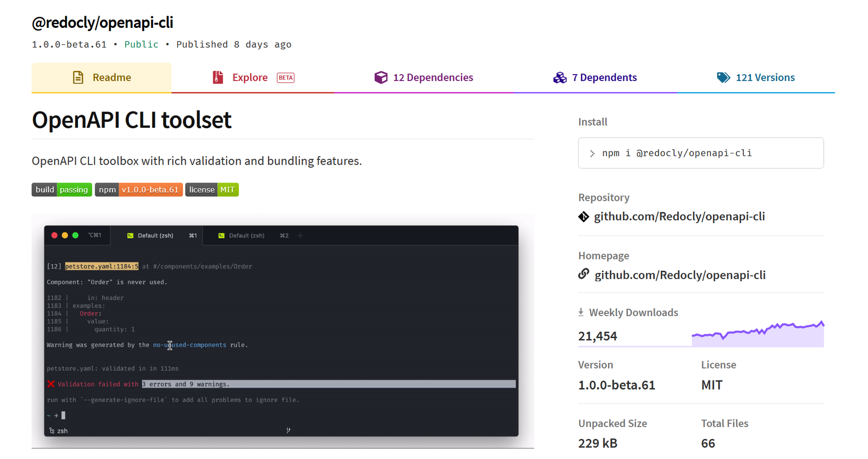Click the weekly downloads sparkline chart

758,333
